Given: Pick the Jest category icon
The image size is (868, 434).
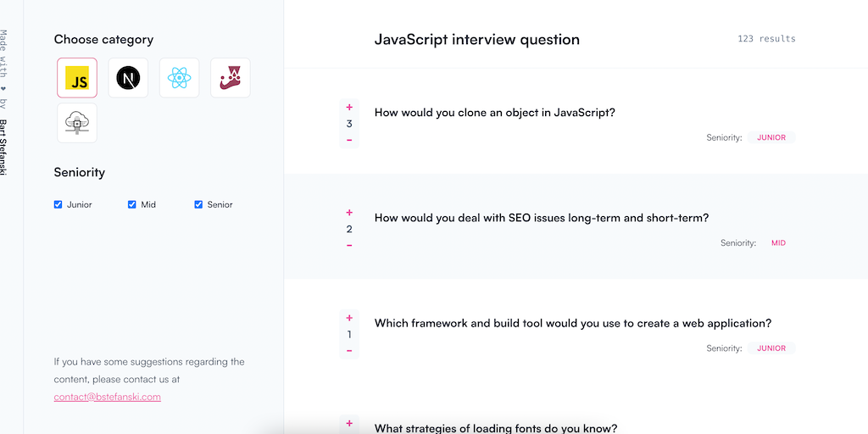Looking at the screenshot, I should [x=230, y=78].
